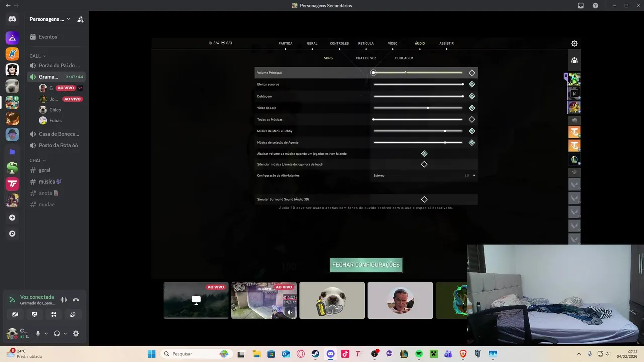
Task: Switch to the RETÍCULA settings tab
Action: pos(366,44)
